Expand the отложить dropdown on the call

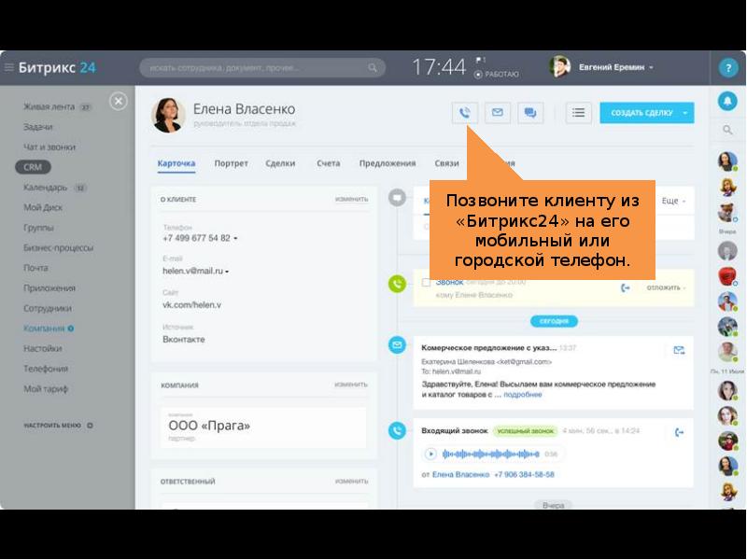point(666,287)
